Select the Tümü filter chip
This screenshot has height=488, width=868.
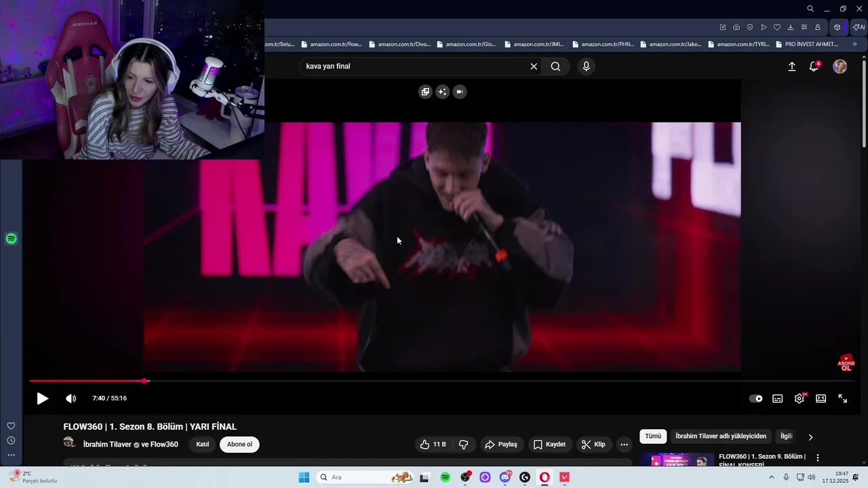(x=653, y=436)
